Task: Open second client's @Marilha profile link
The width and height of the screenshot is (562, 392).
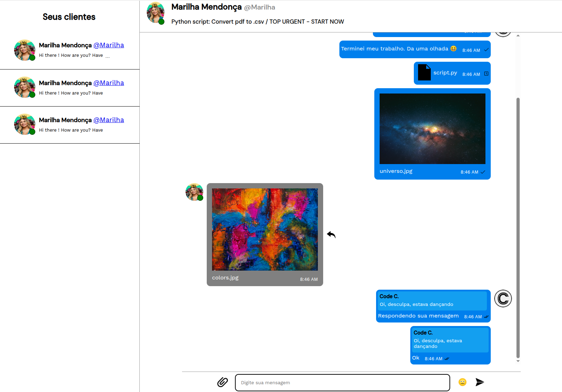Action: coord(109,83)
